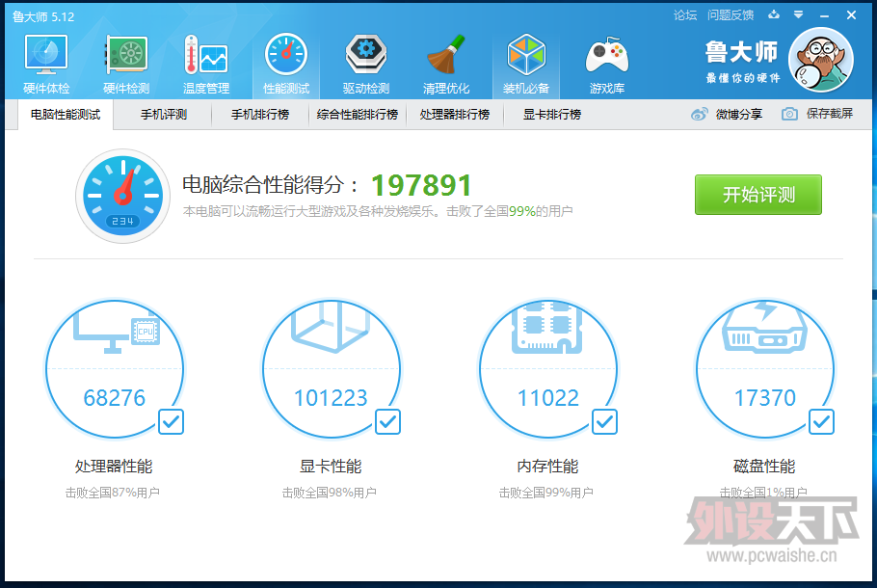This screenshot has width=877, height=588.
Task: Switch to 手机排行榜 tab
Action: [x=260, y=115]
